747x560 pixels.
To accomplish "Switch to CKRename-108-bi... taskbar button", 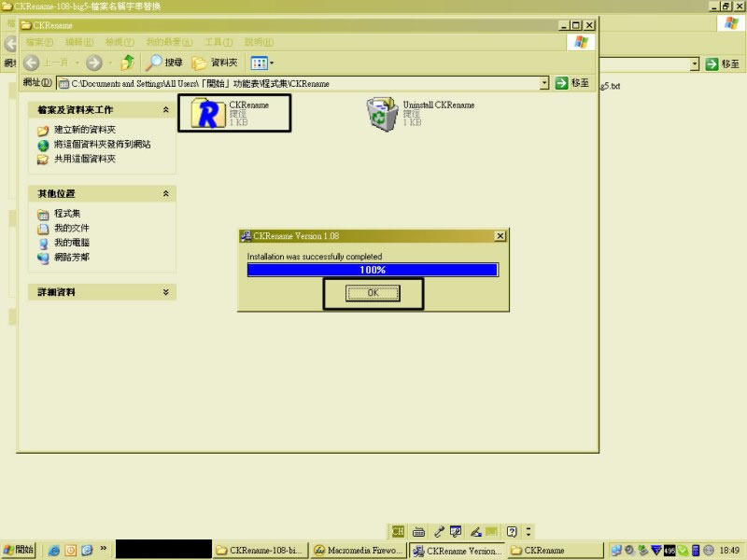I will tap(261, 551).
